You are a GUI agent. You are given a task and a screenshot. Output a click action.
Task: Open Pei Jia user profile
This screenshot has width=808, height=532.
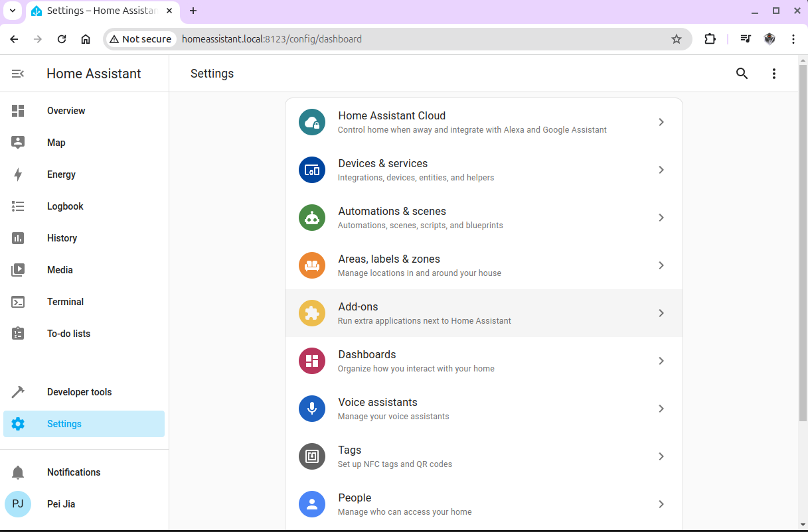pos(84,504)
